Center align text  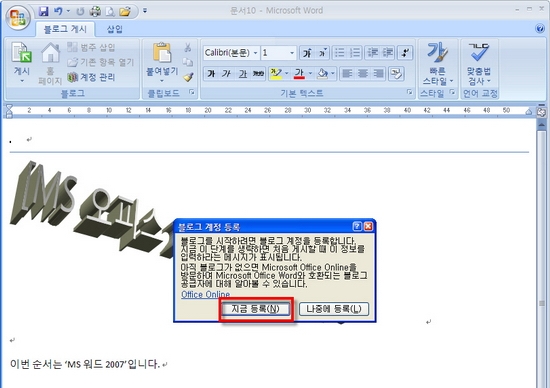pos(362,74)
